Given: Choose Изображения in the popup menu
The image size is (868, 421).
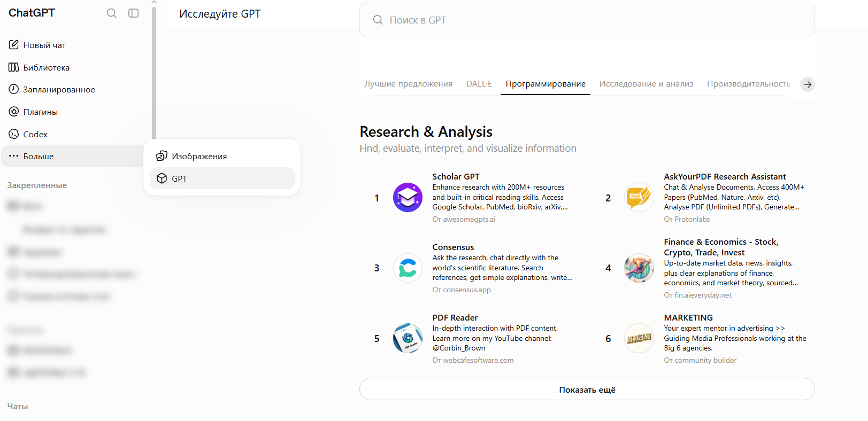Looking at the screenshot, I should pyautogui.click(x=222, y=156).
